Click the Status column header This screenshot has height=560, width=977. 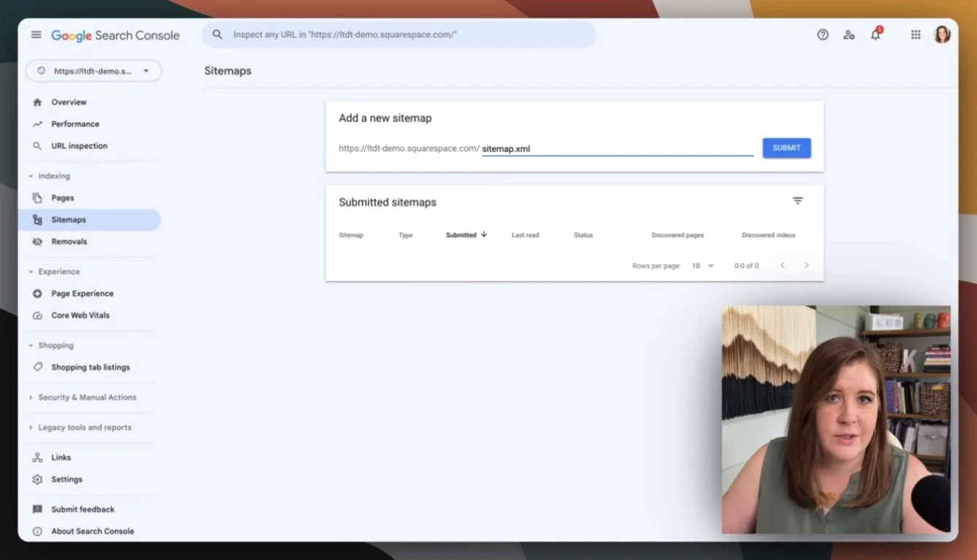pos(584,235)
